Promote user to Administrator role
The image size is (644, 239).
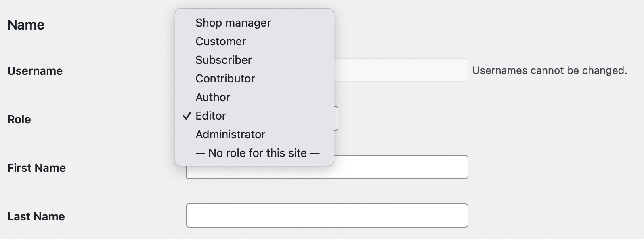231,134
